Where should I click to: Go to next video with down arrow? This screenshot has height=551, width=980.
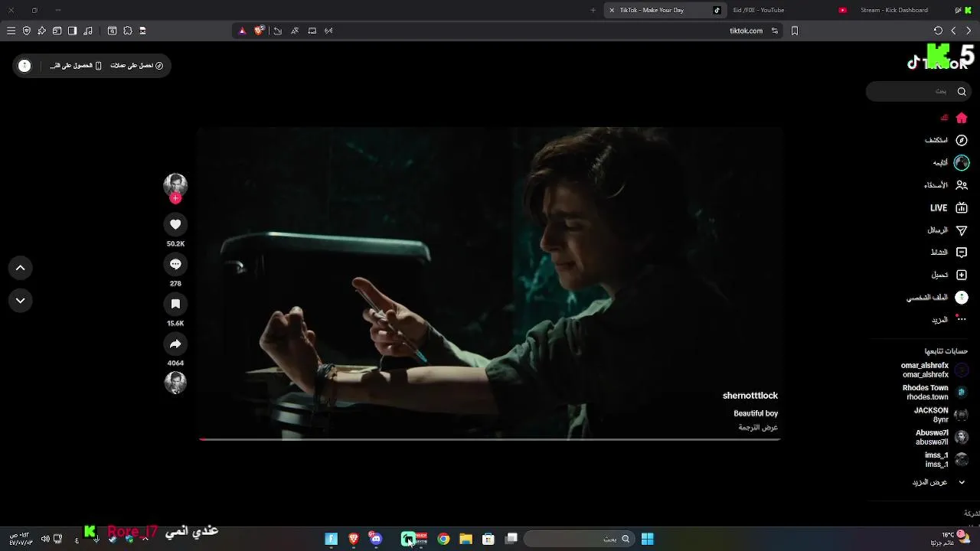click(x=21, y=301)
